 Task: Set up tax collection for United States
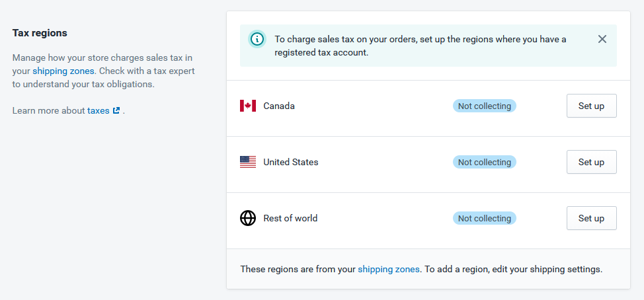591,162
